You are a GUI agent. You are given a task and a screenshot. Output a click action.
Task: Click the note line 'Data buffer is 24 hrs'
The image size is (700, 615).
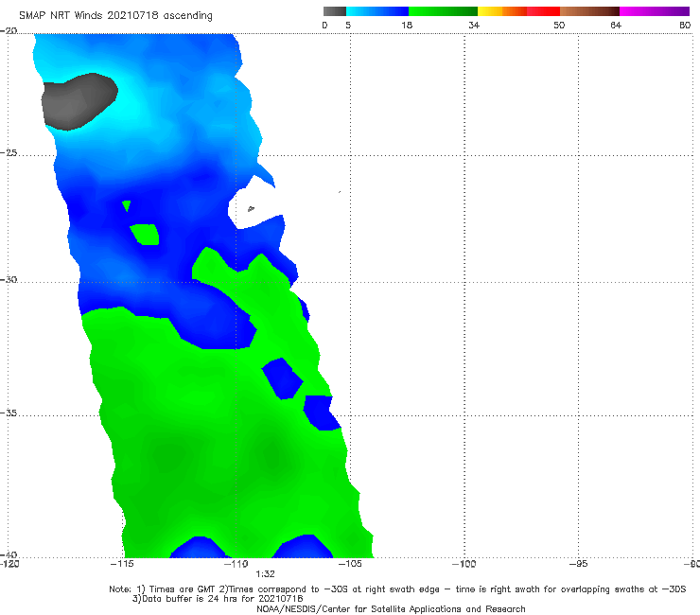(218, 599)
